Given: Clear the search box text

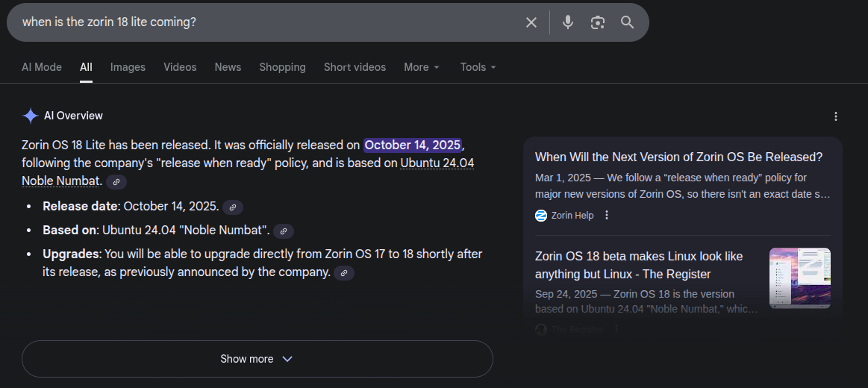Looking at the screenshot, I should click(531, 22).
